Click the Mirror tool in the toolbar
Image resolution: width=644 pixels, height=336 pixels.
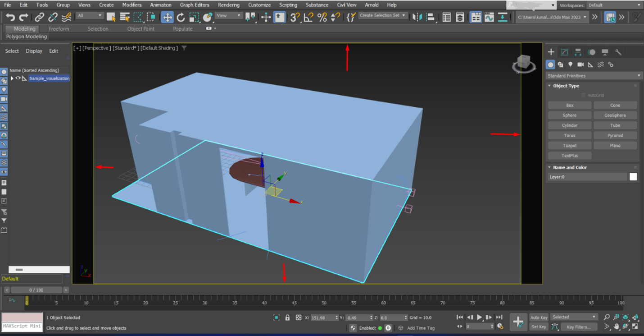(x=417, y=17)
